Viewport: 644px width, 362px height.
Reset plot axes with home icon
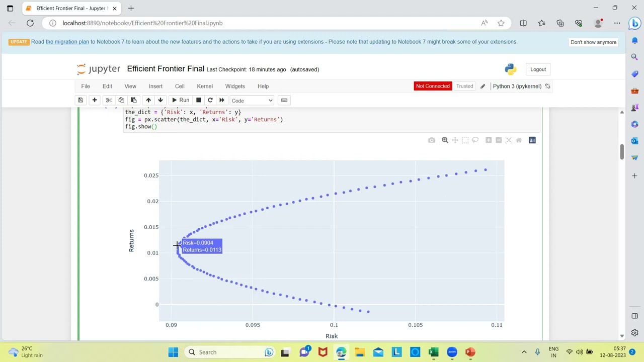tap(519, 140)
